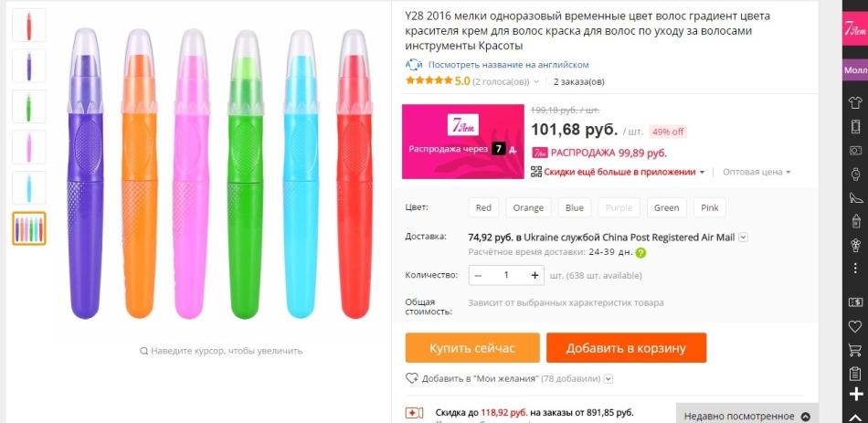The width and height of the screenshot is (868, 423).
Task: Click the Добавить в корзину button
Action: click(626, 348)
